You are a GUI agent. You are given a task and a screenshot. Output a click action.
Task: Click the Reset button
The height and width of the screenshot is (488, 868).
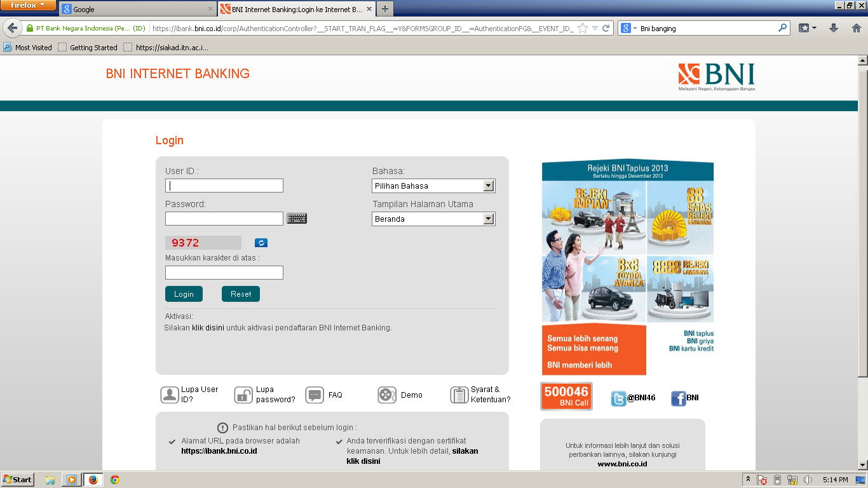click(x=241, y=294)
